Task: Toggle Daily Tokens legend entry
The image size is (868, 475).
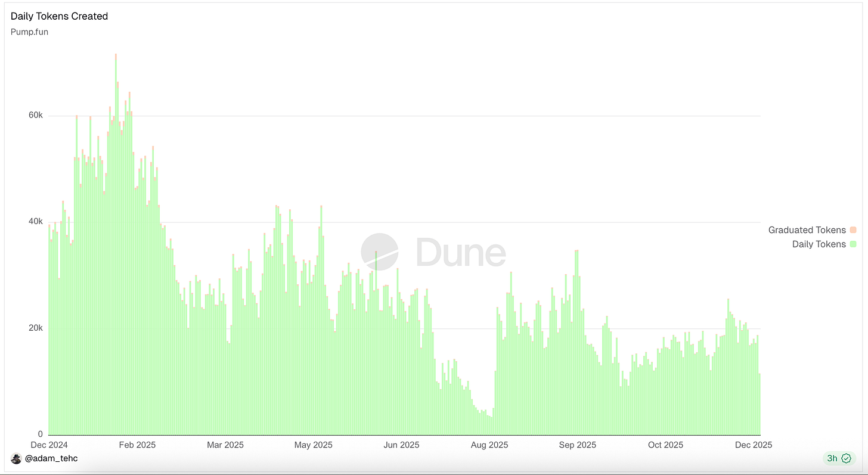Action: [824, 244]
